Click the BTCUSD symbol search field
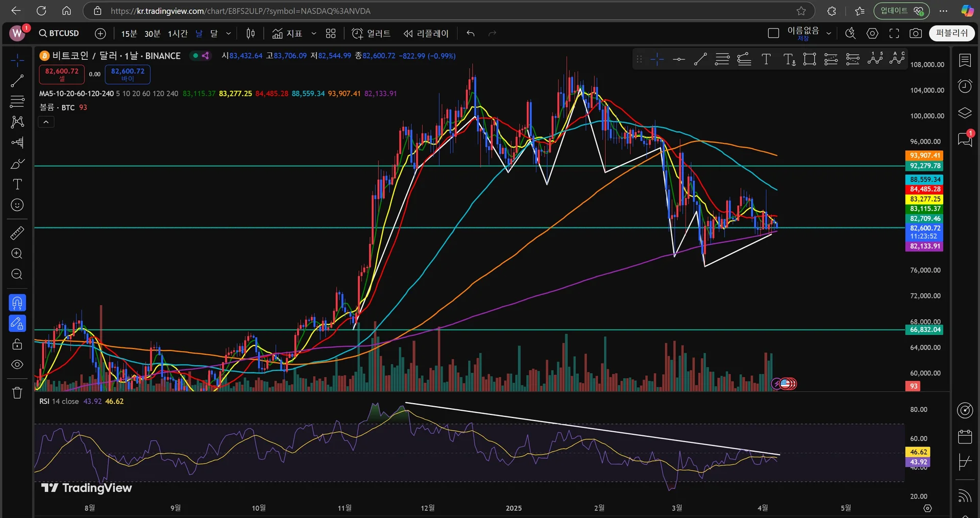This screenshot has height=518, width=980. (59, 34)
